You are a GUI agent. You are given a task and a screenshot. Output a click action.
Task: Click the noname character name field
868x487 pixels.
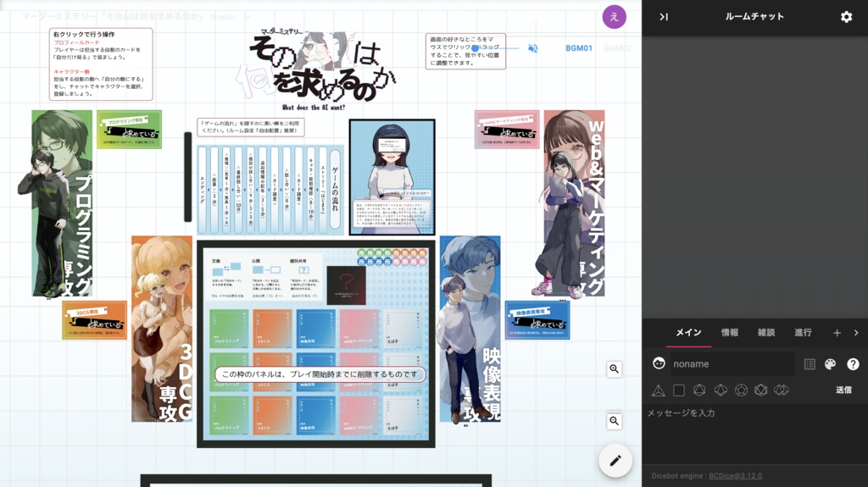point(732,364)
